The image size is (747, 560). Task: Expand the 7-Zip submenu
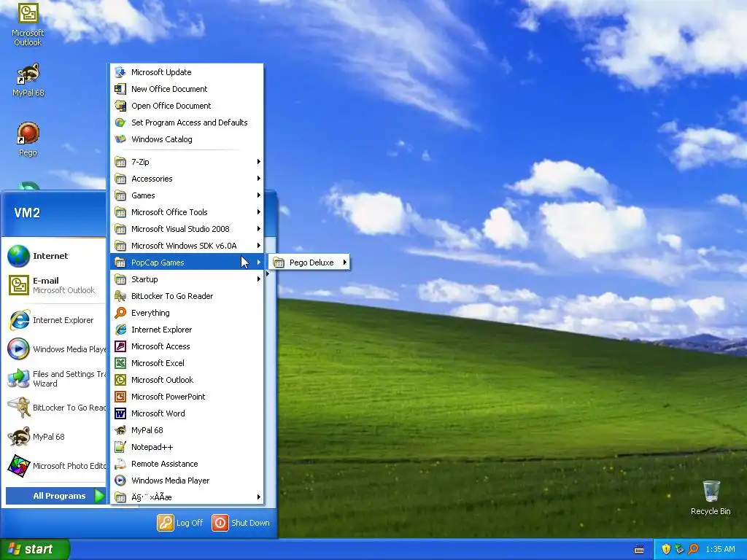tap(187, 161)
